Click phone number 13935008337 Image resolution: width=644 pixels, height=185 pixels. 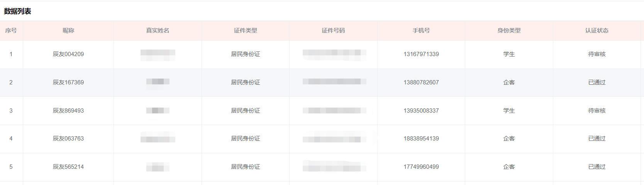tap(421, 111)
